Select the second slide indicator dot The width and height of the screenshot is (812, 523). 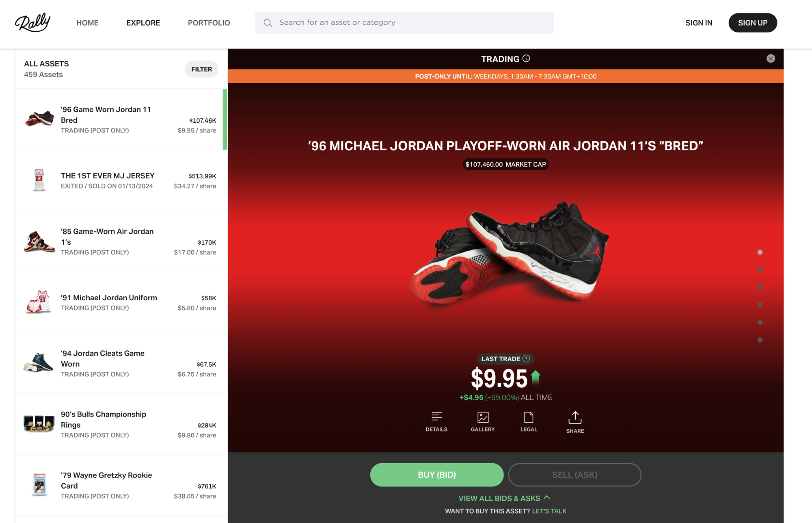760,270
